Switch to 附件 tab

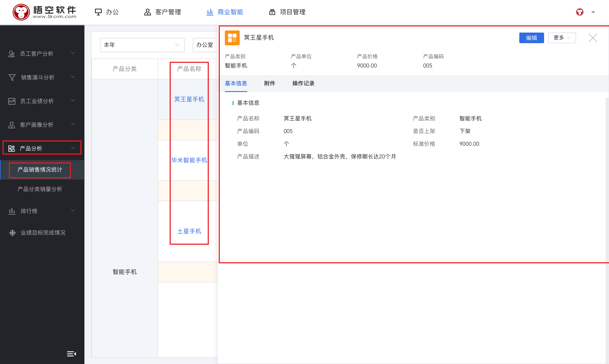(269, 83)
